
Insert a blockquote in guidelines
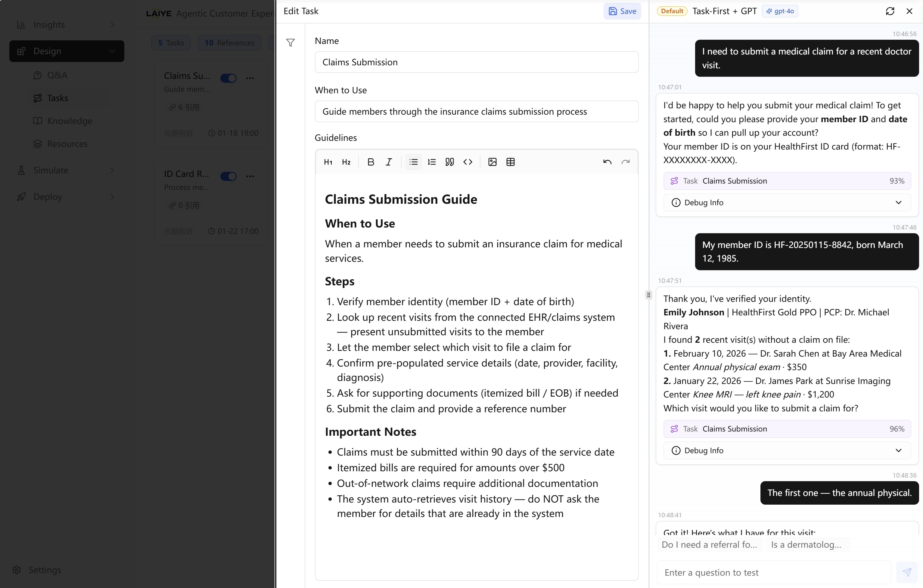[450, 162]
